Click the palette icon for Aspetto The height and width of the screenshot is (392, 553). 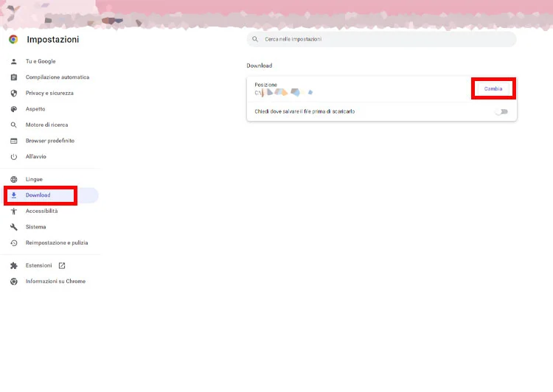[14, 109]
